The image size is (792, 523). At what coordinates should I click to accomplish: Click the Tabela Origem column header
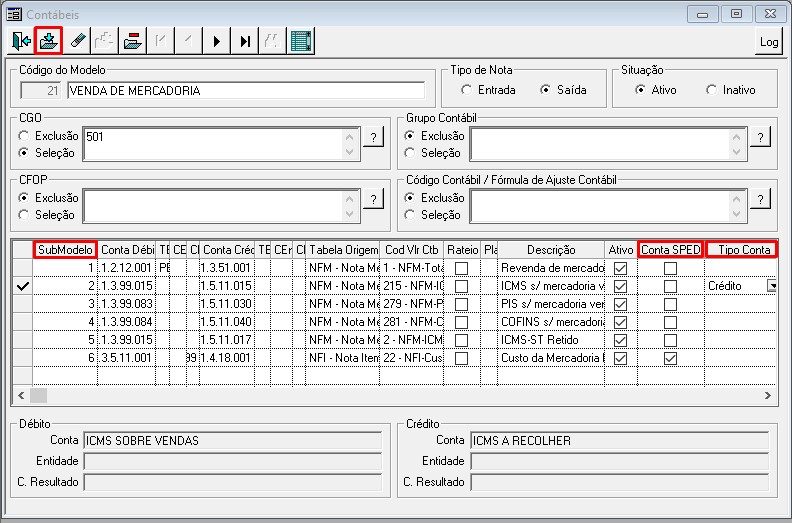[x=343, y=250]
